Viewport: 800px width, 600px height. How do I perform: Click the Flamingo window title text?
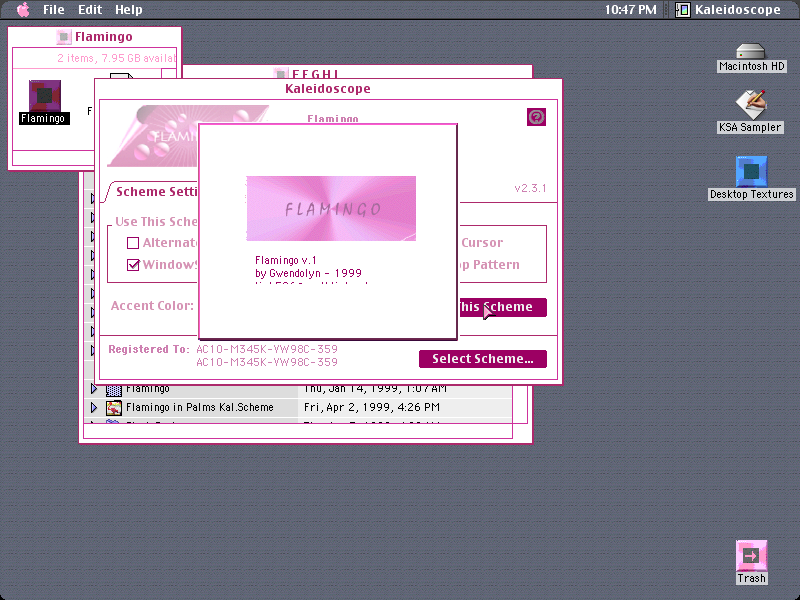click(104, 37)
